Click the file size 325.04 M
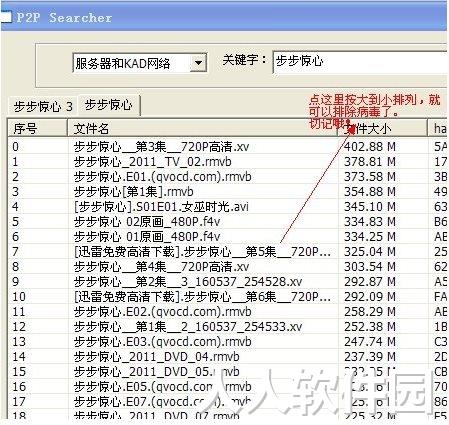The image size is (449, 425). click(x=370, y=252)
